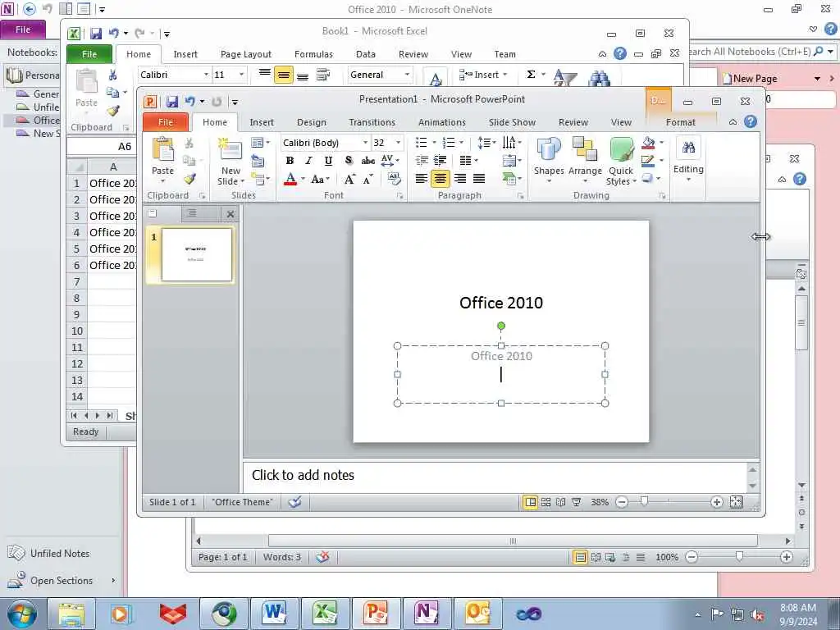The image size is (840, 630).
Task: Click Excel AutoSum sigma icon
Action: click(531, 75)
